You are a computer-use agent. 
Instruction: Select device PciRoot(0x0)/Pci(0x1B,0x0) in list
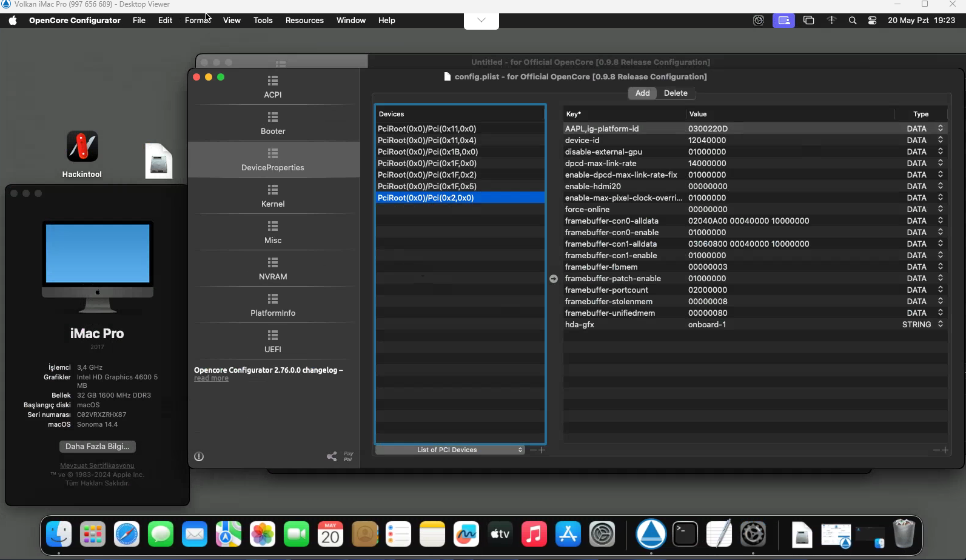tap(428, 152)
